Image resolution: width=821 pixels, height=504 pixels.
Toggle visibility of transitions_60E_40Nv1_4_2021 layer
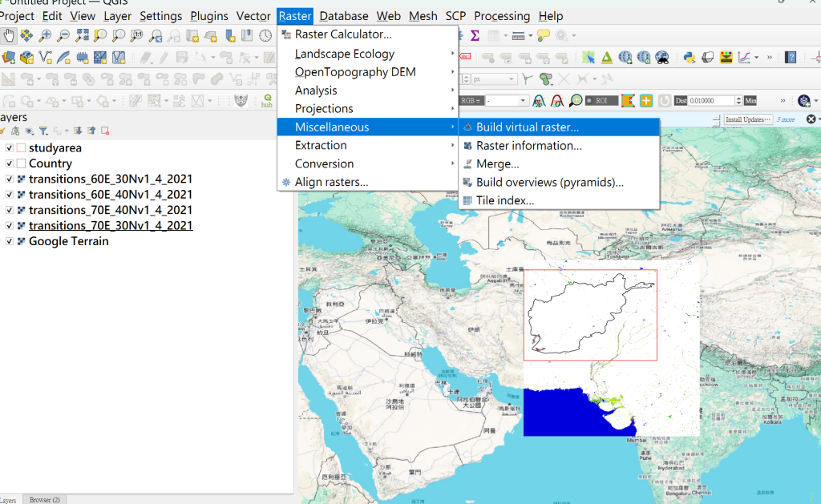point(10,195)
